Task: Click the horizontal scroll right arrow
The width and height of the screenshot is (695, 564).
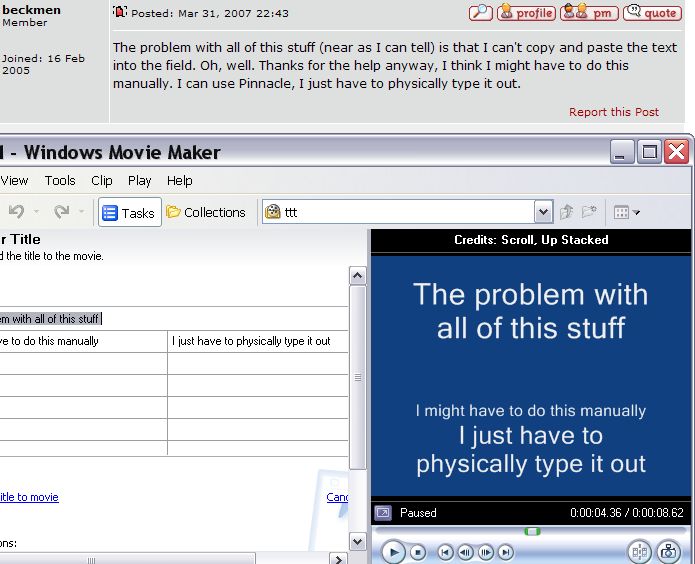Action: (338, 559)
